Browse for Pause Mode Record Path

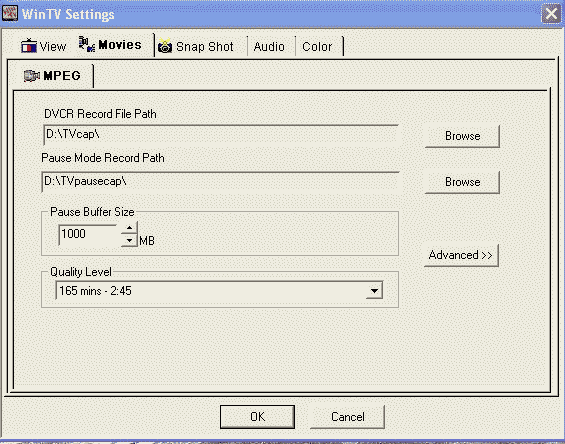[x=462, y=182]
